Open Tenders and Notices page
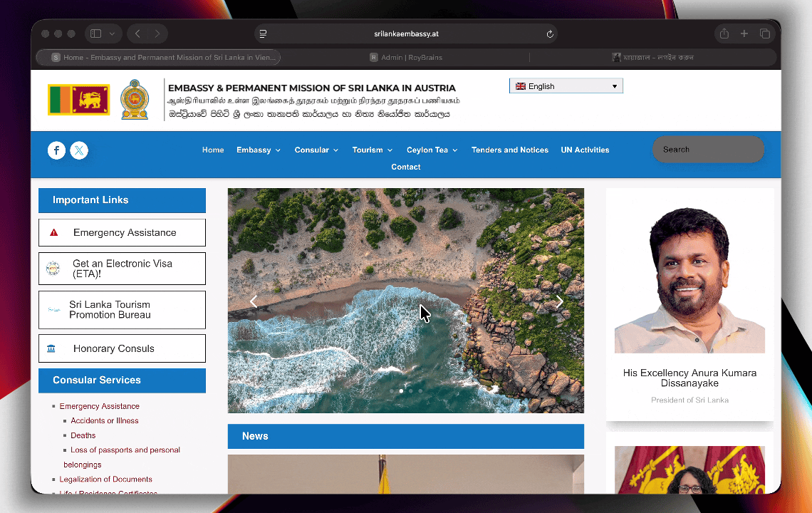This screenshot has width=812, height=513. [x=509, y=150]
